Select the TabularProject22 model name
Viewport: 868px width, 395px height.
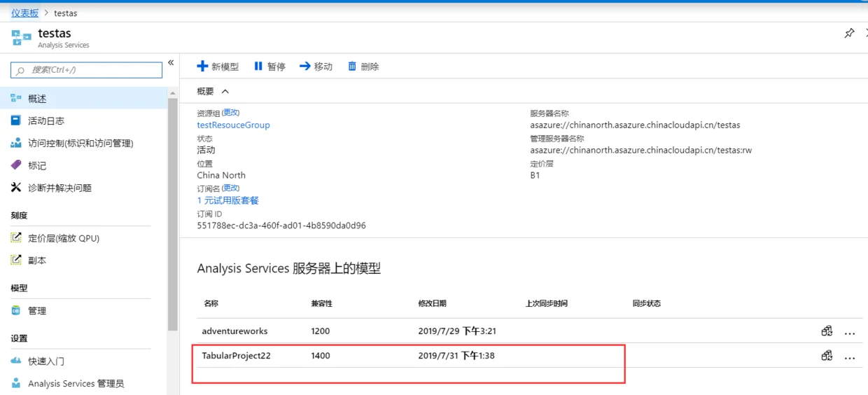pos(236,356)
